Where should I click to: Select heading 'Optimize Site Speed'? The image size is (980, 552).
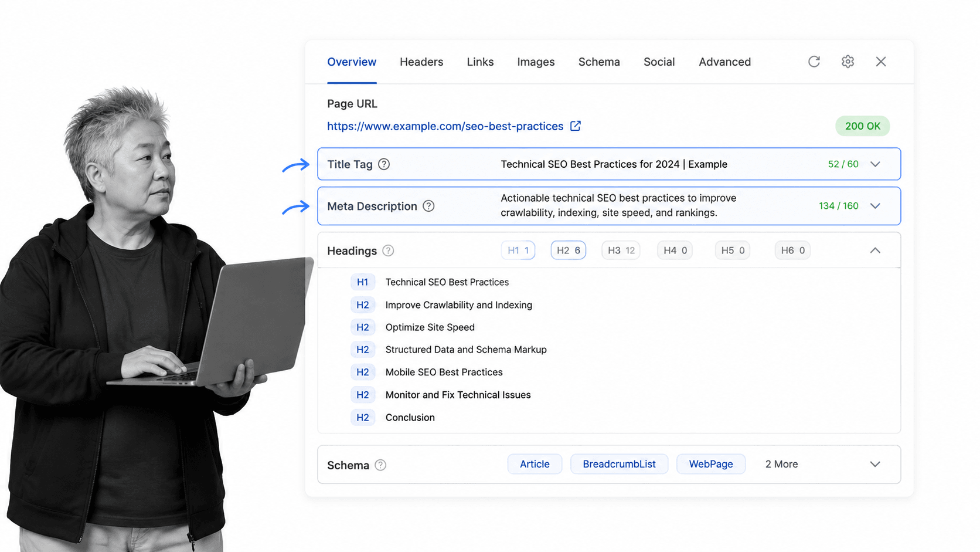pyautogui.click(x=430, y=327)
